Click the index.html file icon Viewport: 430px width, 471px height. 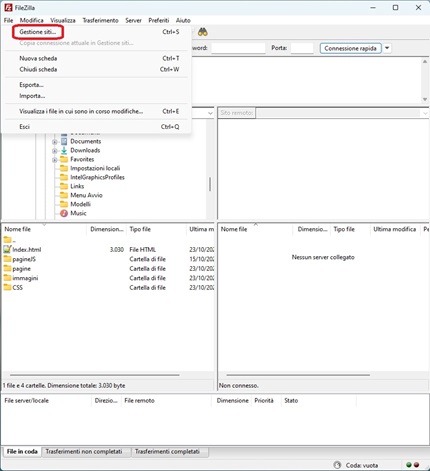point(7,249)
